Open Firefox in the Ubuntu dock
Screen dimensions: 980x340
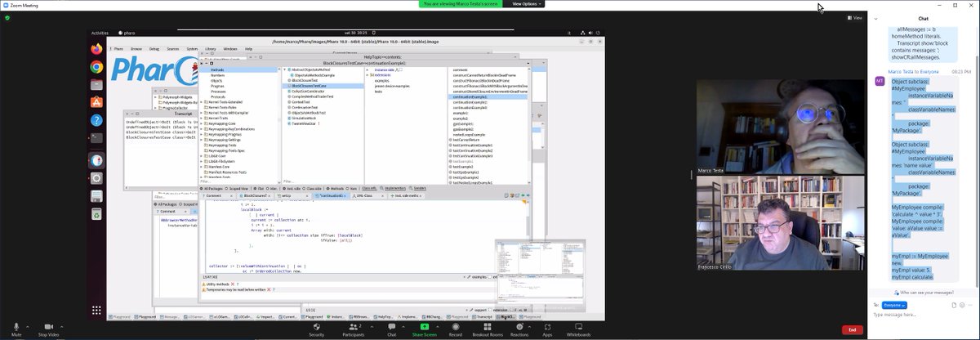(x=96, y=49)
